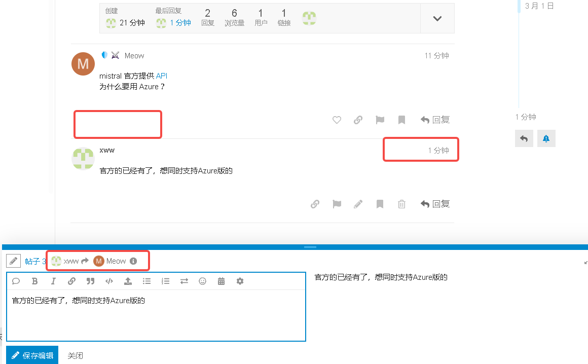
Task: Insert hyperlink in composer
Action: point(71,281)
